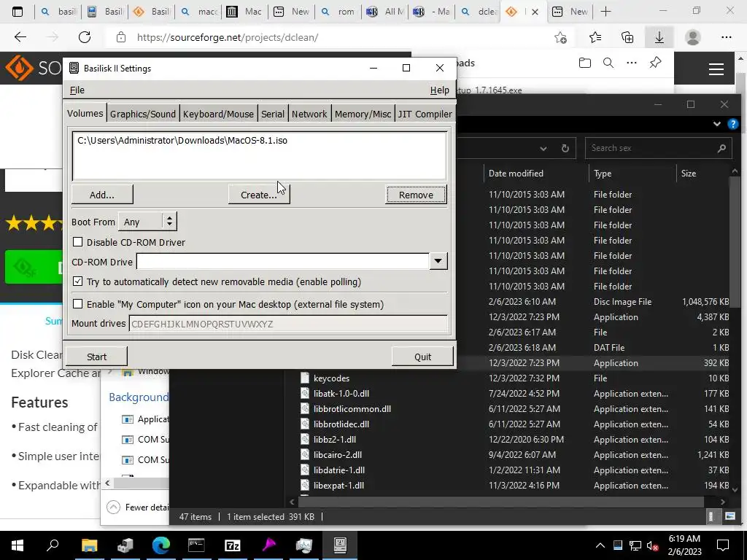Enable the My Computer icon checkbox
This screenshot has width=747, height=560.
click(77, 304)
